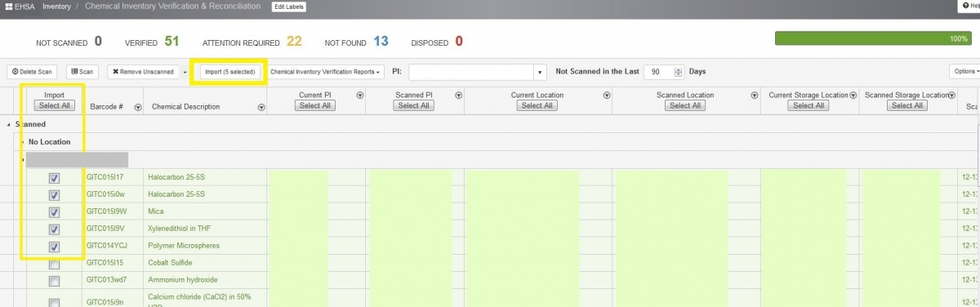Click barcode GITC013wd7
The image size is (980, 307).
point(106,280)
